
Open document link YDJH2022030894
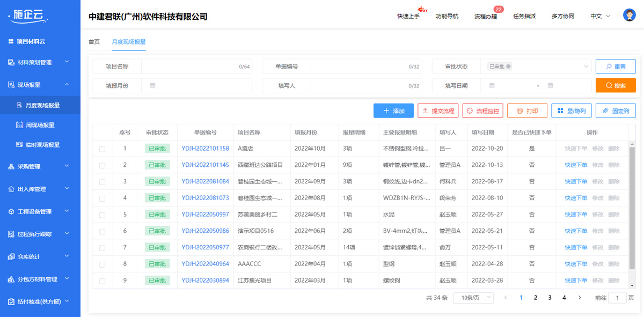tap(205, 281)
